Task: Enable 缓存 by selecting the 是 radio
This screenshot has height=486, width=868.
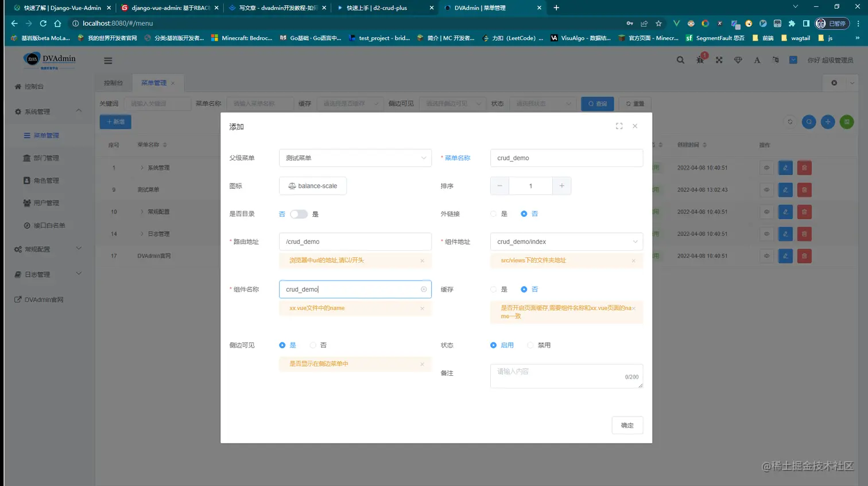Action: tap(494, 289)
